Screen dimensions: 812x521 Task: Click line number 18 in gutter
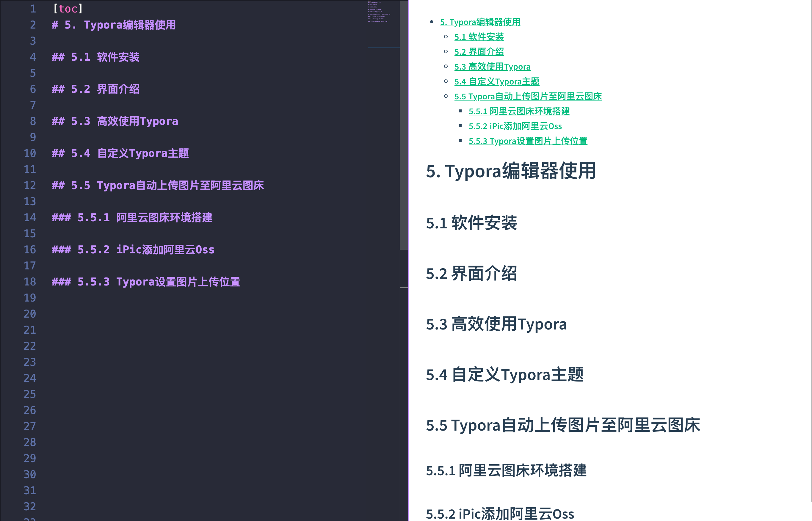30,282
